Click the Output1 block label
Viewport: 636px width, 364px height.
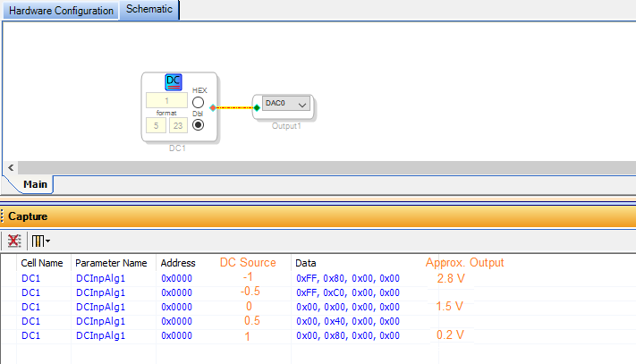point(286,126)
